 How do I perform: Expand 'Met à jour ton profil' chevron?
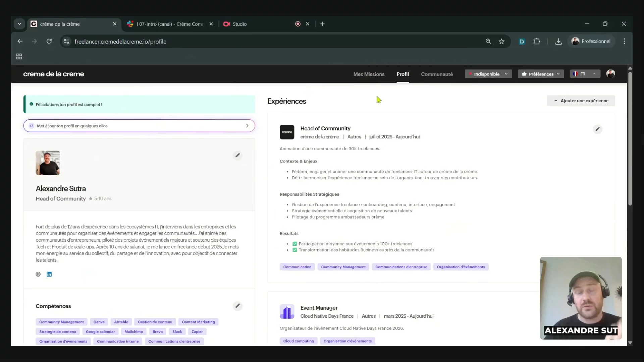point(247,126)
